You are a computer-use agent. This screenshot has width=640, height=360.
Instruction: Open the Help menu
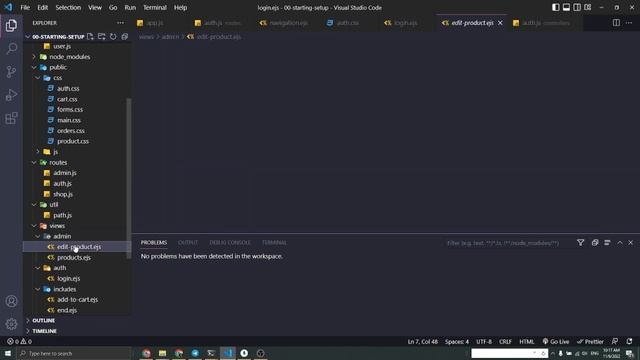click(180, 7)
